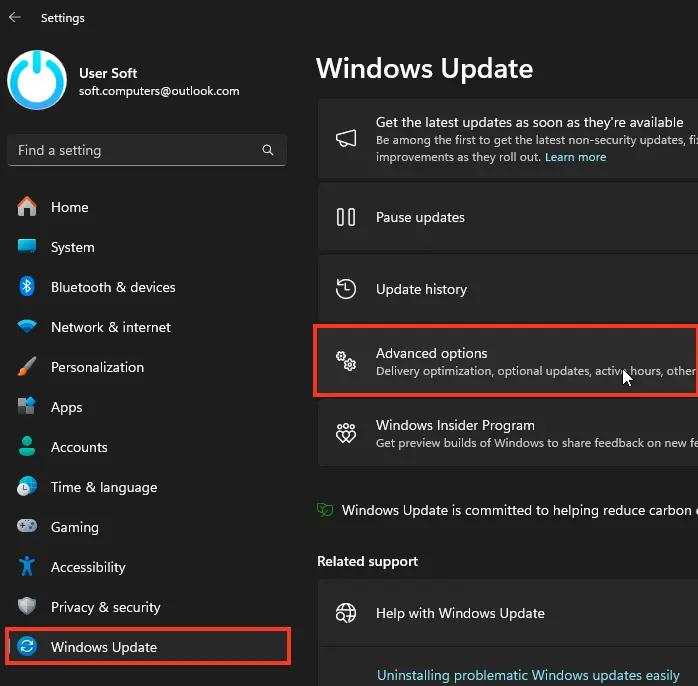The height and width of the screenshot is (686, 698).
Task: Click the Apps icon in sidebar
Action: coord(27,407)
